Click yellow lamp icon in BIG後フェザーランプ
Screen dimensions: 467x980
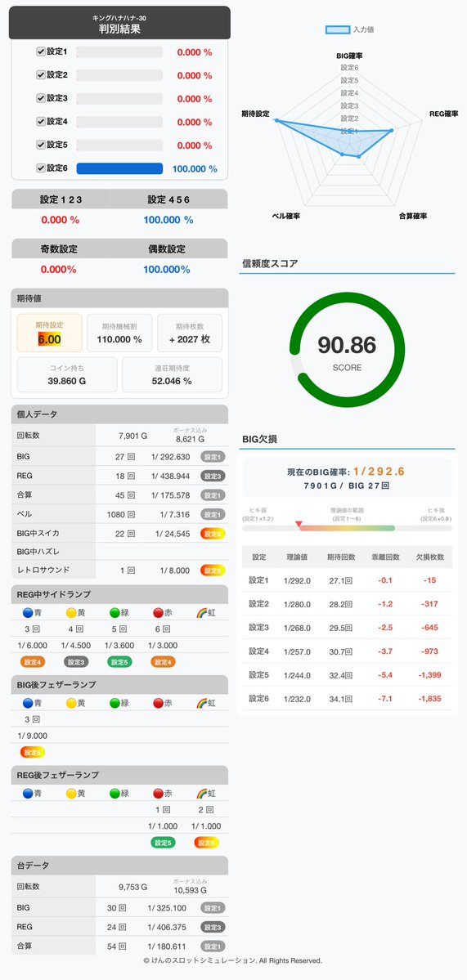coord(71,703)
